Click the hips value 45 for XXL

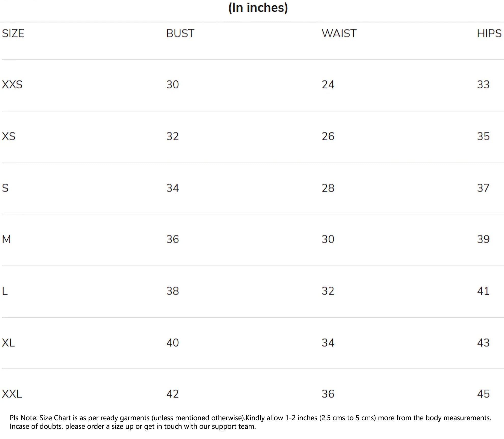pos(483,394)
